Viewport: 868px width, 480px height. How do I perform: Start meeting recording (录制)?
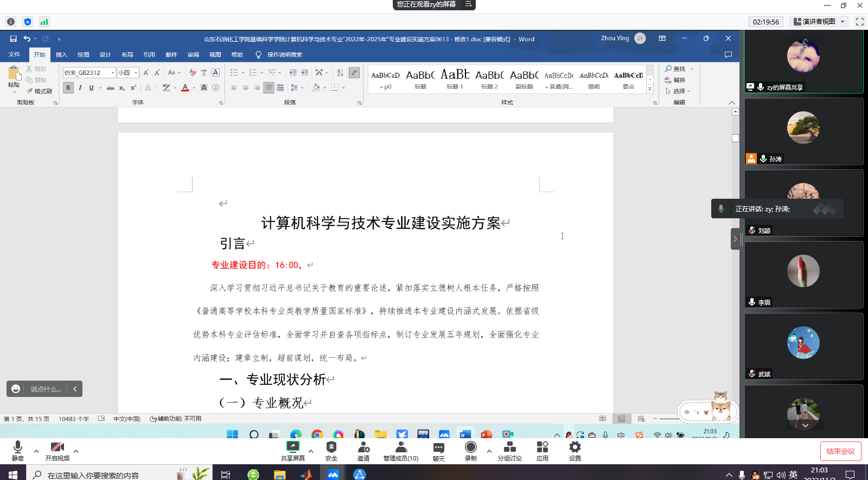click(470, 447)
